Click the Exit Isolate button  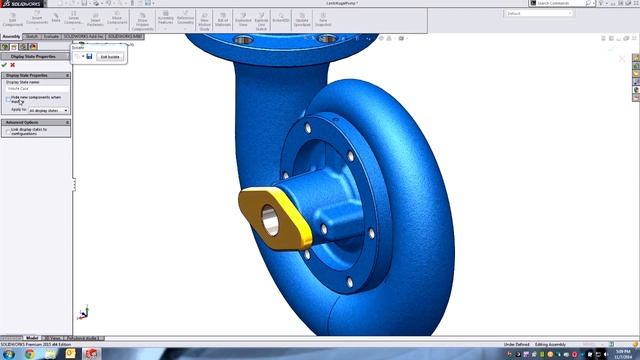coord(110,57)
